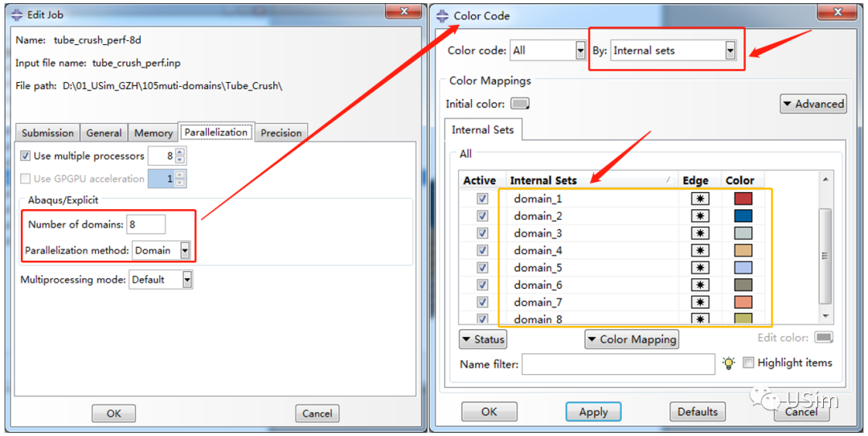Expand the Advanced options menu
This screenshot has height=436, width=868.
point(813,104)
